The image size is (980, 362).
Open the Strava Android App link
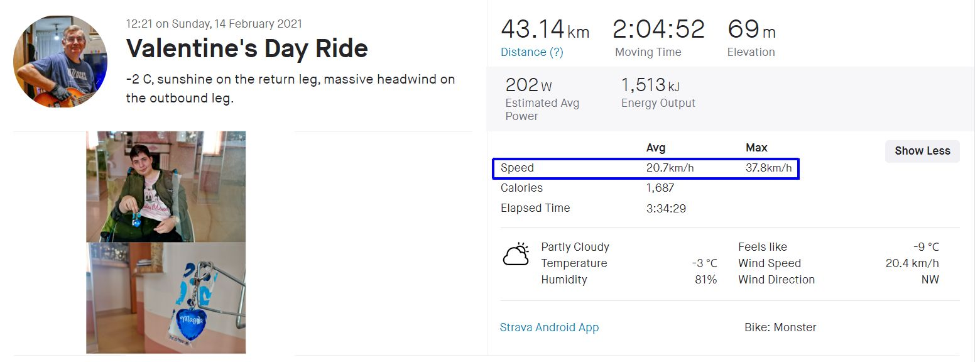(549, 327)
